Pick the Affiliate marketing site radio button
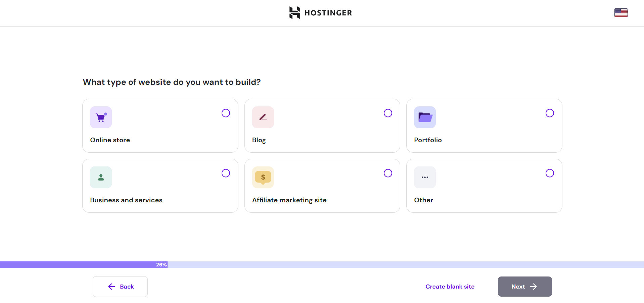The image size is (644, 303). point(388,173)
